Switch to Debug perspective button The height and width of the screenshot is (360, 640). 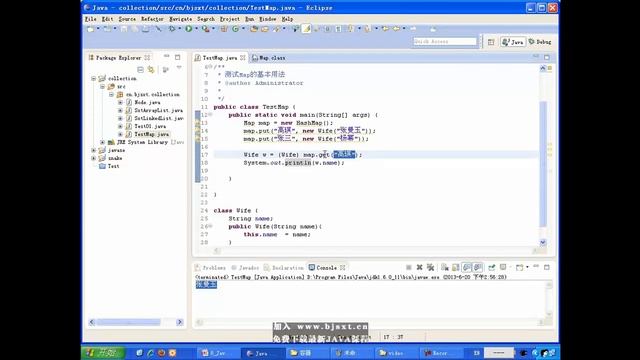540,42
